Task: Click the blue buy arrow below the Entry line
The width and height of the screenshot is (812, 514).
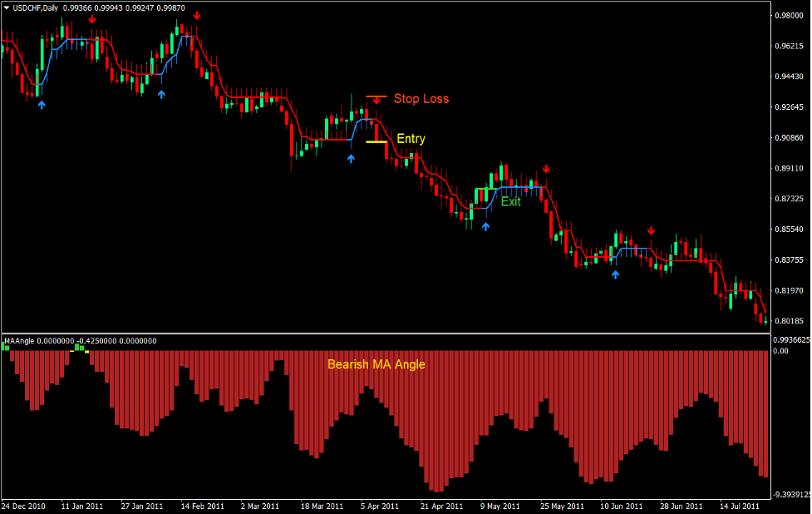Action: click(352, 159)
